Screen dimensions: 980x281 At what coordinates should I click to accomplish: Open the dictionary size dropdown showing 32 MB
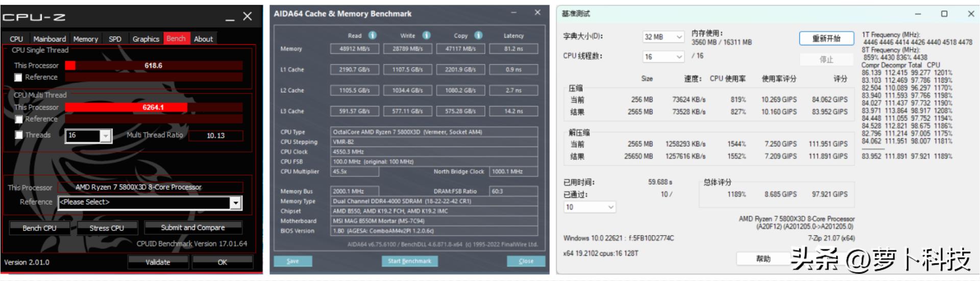(663, 37)
